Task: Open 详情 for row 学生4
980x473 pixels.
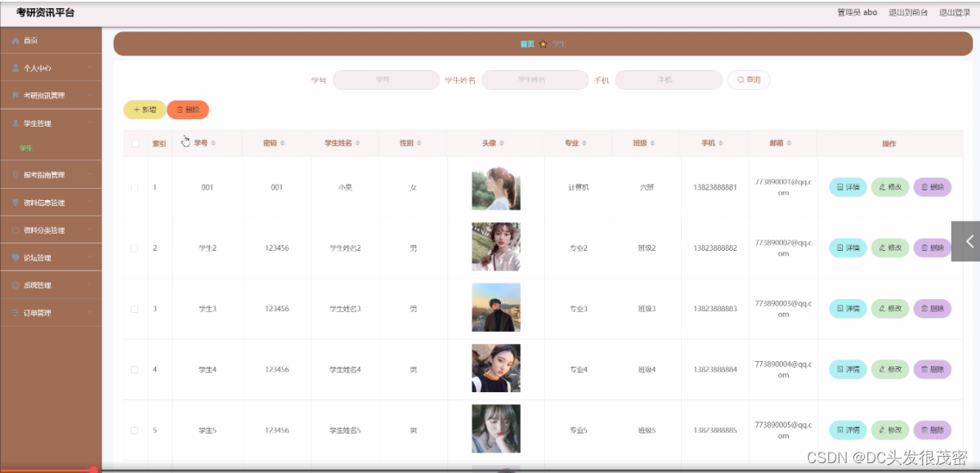Action: 848,368
